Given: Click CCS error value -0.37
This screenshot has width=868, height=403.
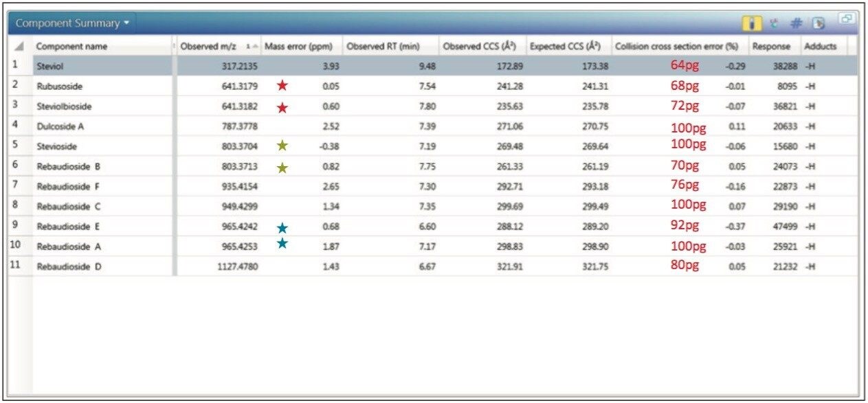Looking at the screenshot, I should (x=735, y=227).
